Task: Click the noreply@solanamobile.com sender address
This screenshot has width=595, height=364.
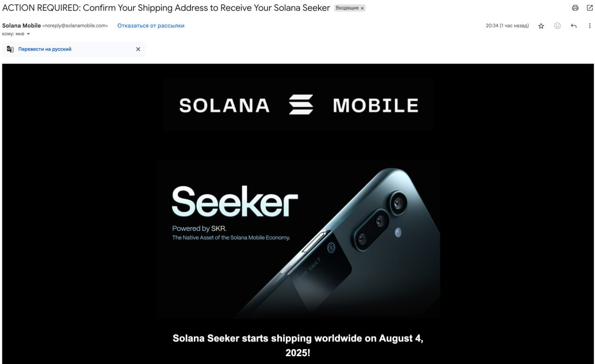Action: tap(75, 26)
